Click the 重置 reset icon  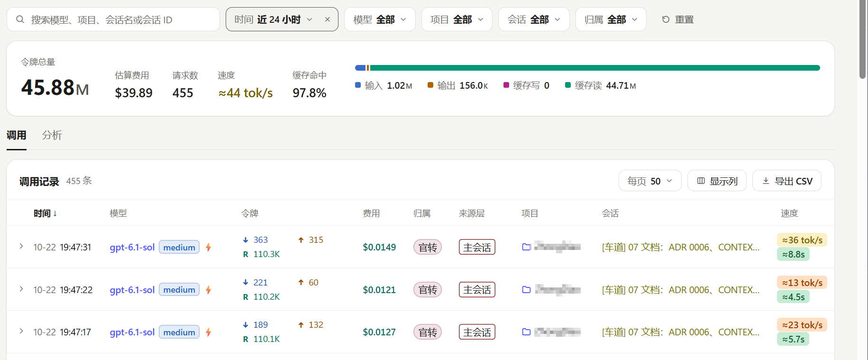pos(666,19)
